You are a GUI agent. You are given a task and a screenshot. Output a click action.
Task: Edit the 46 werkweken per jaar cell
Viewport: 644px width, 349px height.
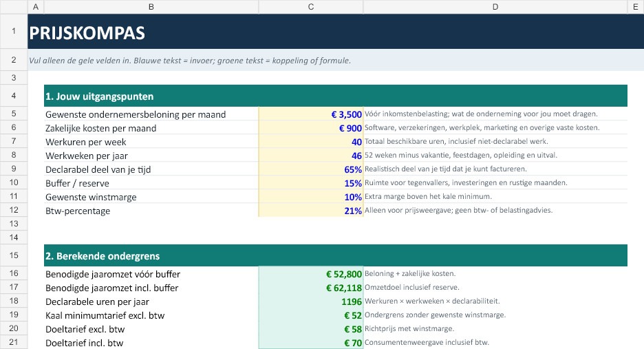tap(311, 156)
